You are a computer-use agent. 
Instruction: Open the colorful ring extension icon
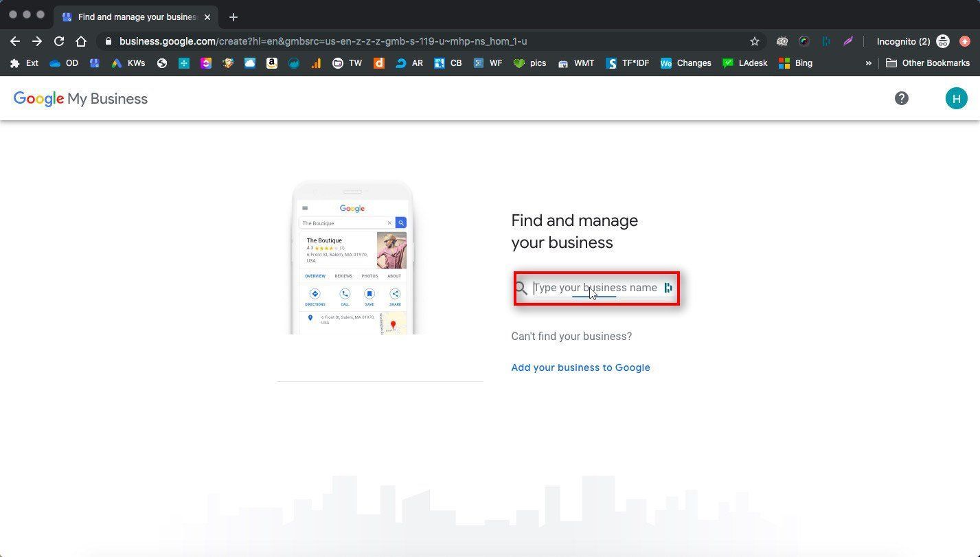pos(804,41)
